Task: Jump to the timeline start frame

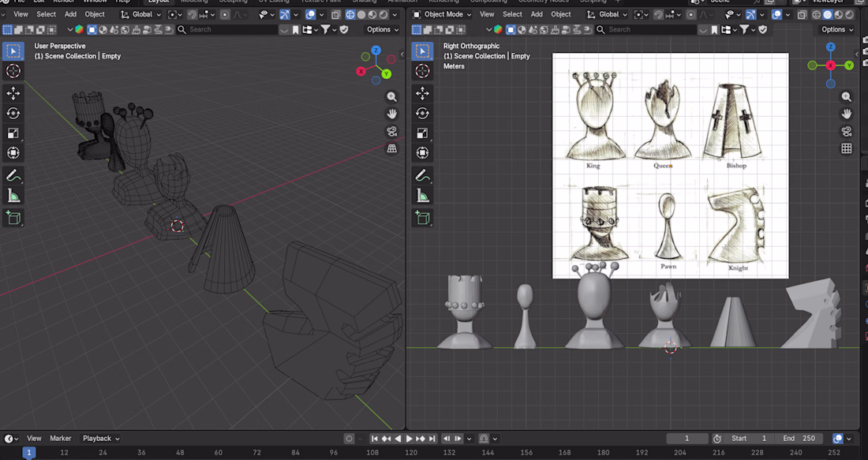Action: pyautogui.click(x=374, y=439)
